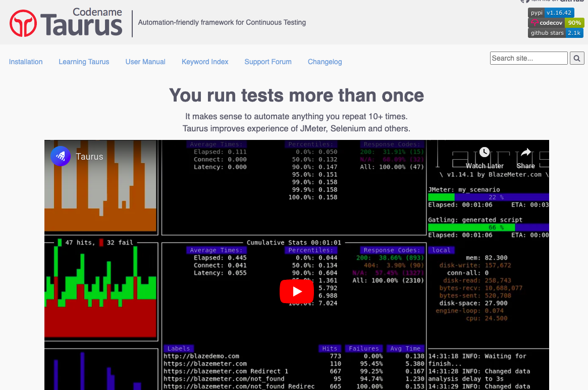Open the Installation menu item
588x390 pixels.
(x=26, y=62)
